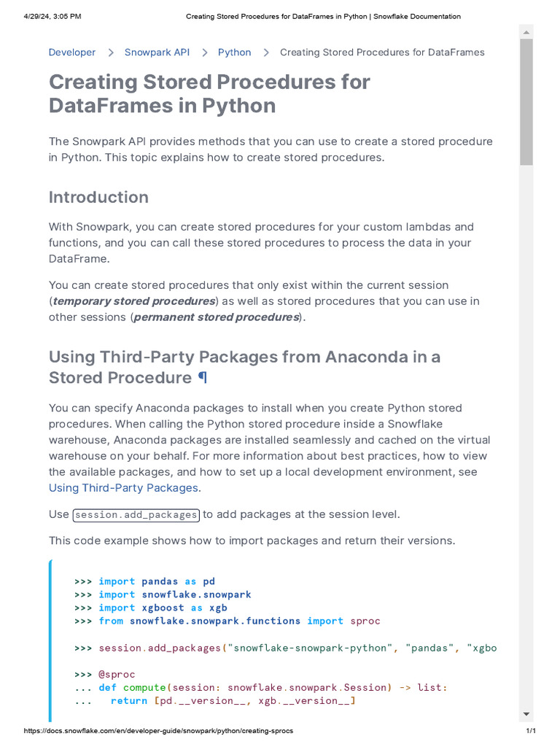Open the Snowpark API breadcrumb link
The width and height of the screenshot is (560, 747).
[x=157, y=53]
